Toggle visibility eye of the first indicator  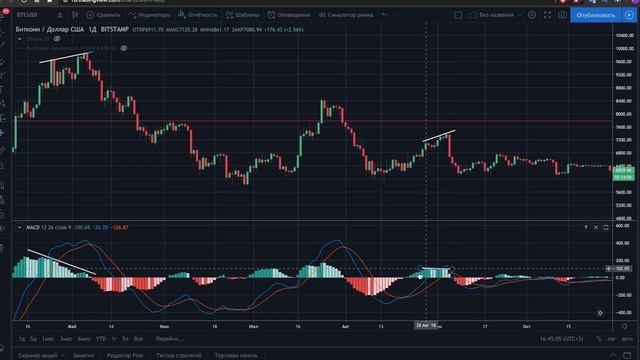[x=57, y=39]
